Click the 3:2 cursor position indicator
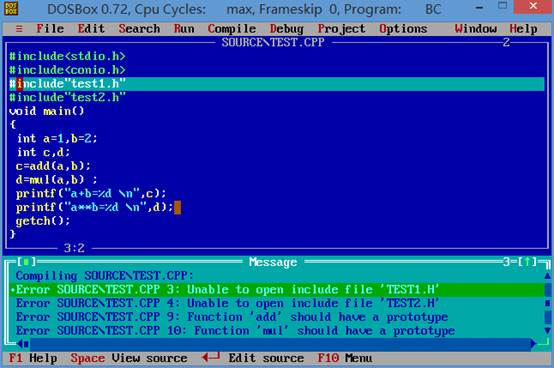The image size is (554, 368). (x=74, y=248)
